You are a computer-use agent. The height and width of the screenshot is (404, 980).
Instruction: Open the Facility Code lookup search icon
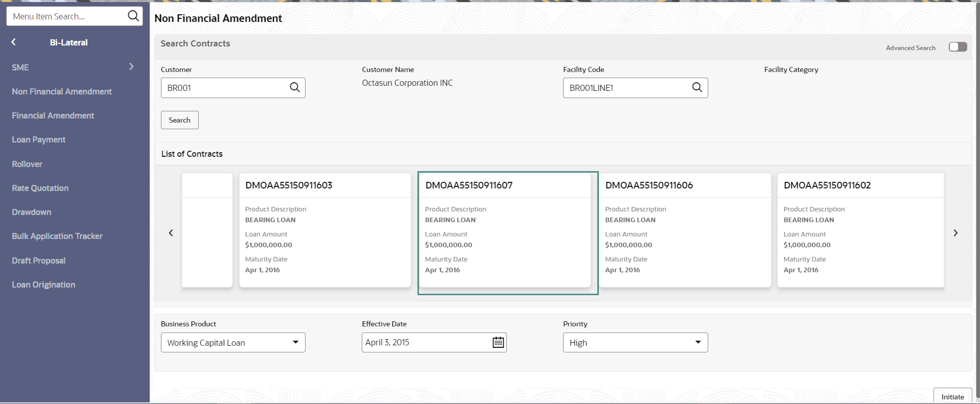tap(697, 87)
